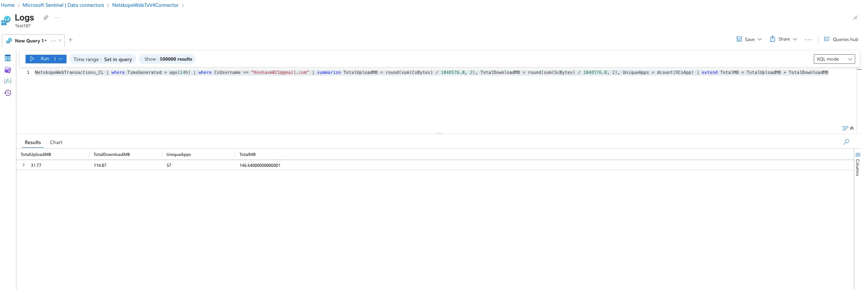This screenshot has width=868, height=290.
Task: Change the Time range setting
Action: tap(103, 59)
